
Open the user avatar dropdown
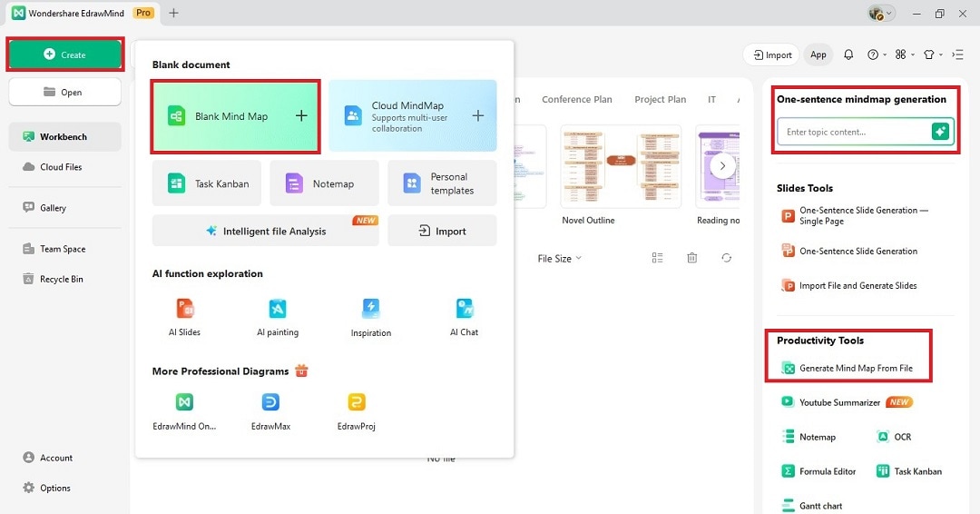click(x=881, y=13)
